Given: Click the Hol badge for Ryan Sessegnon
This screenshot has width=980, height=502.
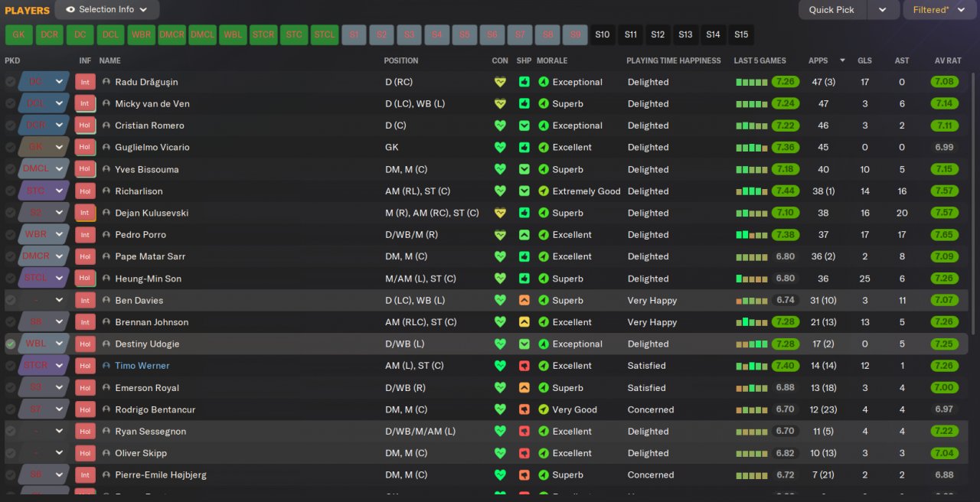Looking at the screenshot, I should (x=85, y=431).
